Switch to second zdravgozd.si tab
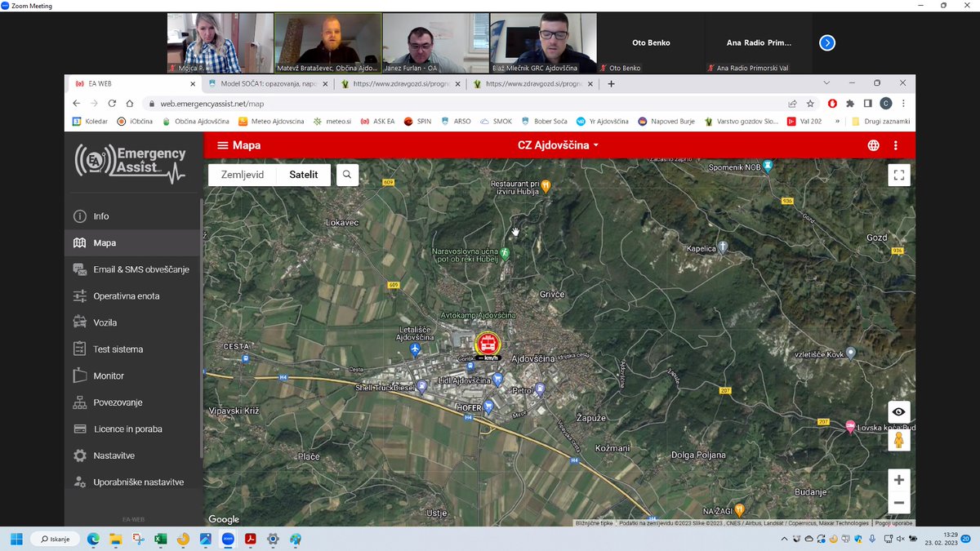 pos(533,83)
